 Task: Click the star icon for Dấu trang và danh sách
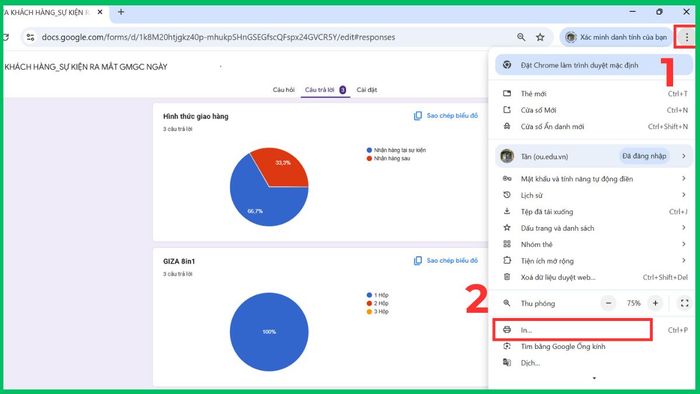tap(507, 228)
